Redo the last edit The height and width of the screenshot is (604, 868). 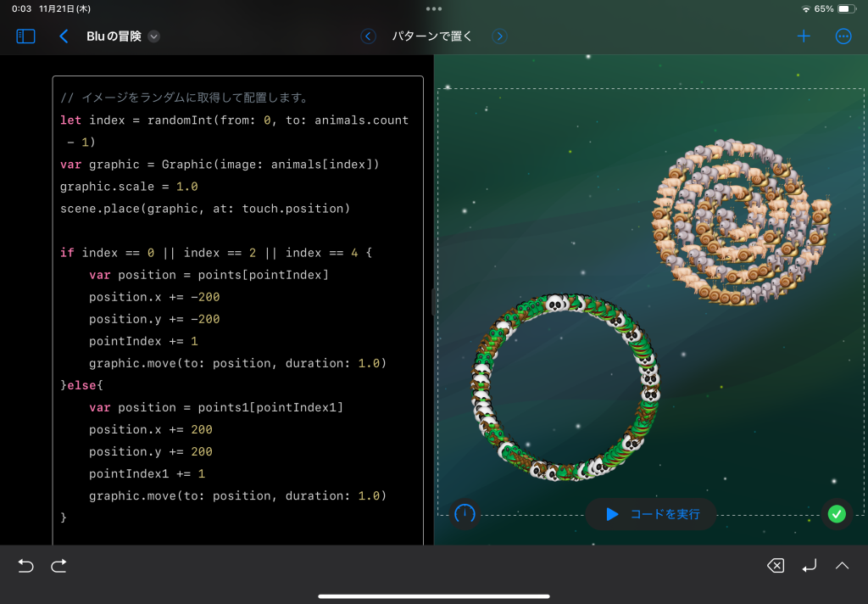[x=58, y=566]
